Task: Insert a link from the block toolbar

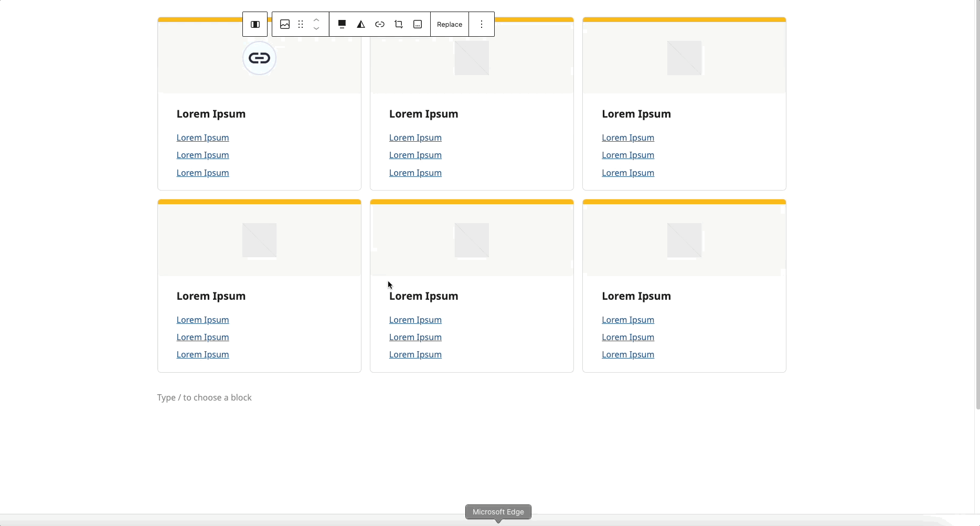Action: pos(380,24)
